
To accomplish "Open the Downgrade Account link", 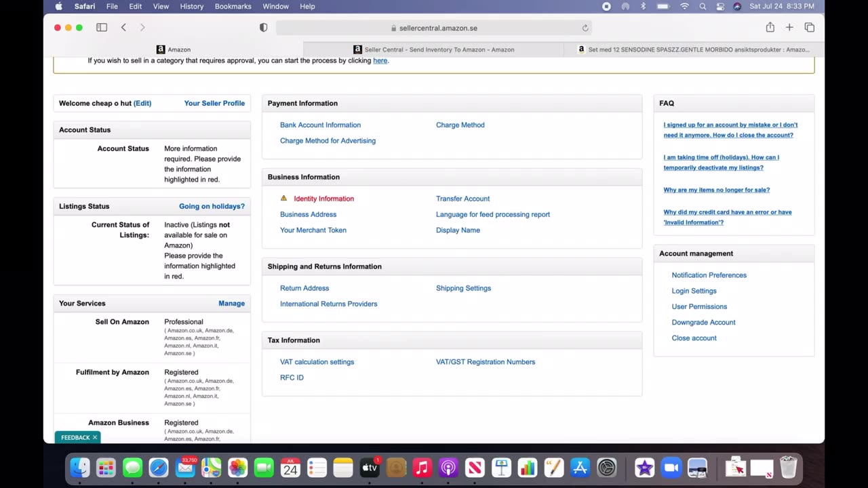I will pos(703,322).
